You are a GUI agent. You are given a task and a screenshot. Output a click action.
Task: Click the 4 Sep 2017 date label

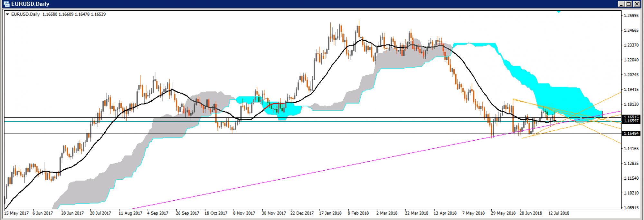pyautogui.click(x=158, y=213)
